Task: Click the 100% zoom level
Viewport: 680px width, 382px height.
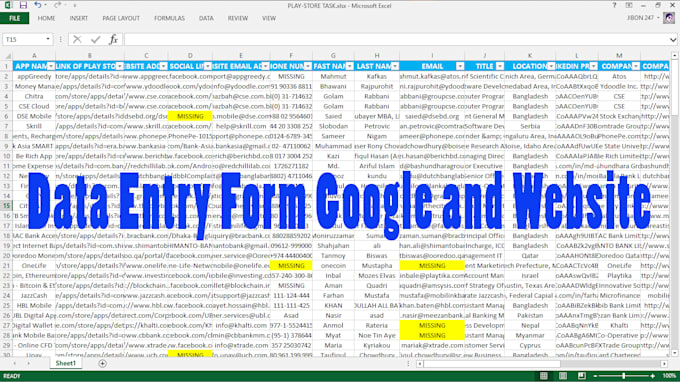Action: 669,376
